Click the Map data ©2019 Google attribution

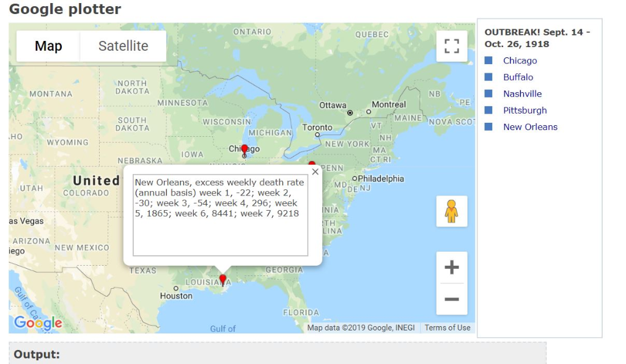(x=361, y=328)
